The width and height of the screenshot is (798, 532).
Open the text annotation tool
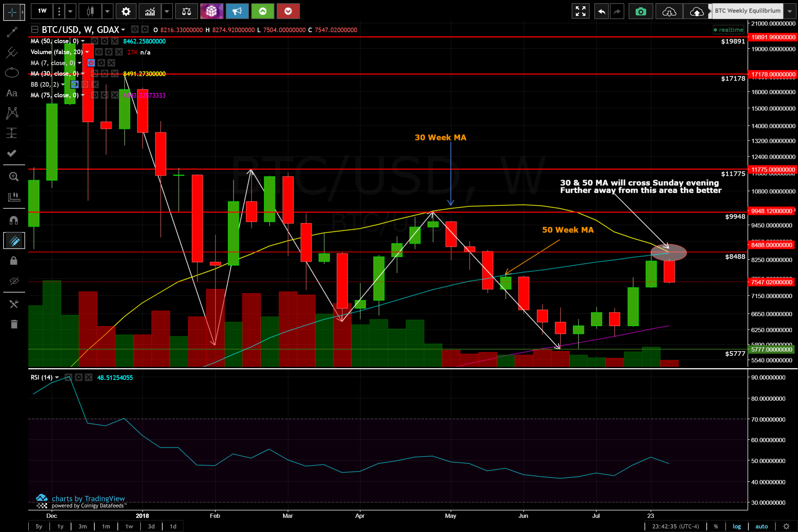coord(12,93)
